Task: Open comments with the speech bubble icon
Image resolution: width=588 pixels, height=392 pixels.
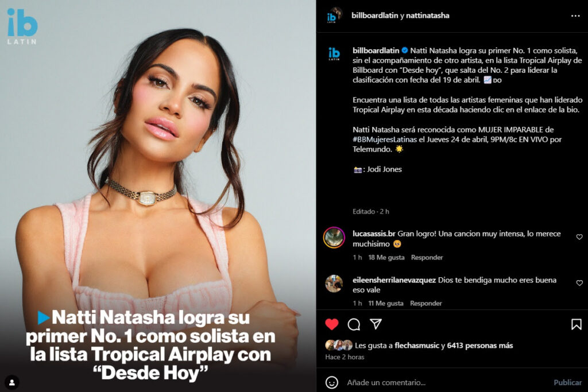Action: [354, 324]
